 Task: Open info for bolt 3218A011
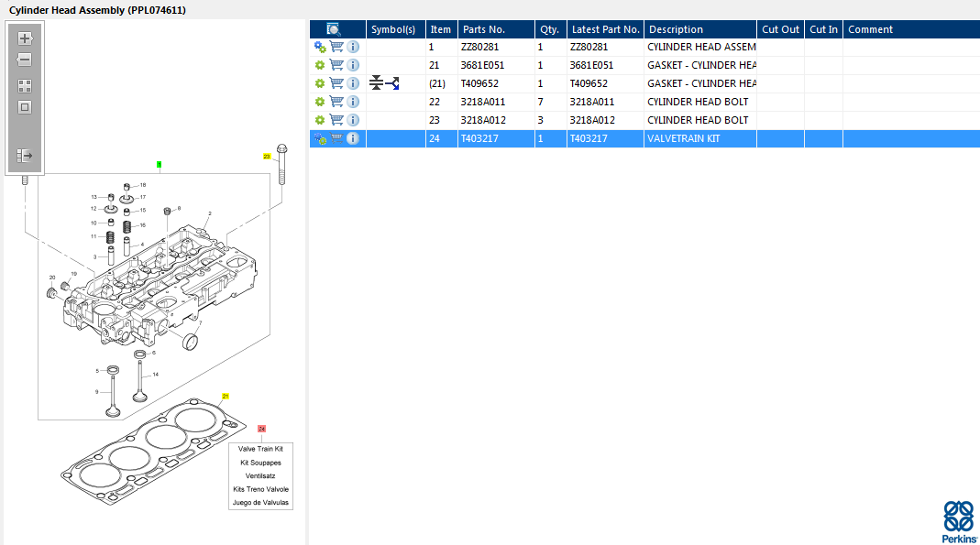tap(353, 101)
